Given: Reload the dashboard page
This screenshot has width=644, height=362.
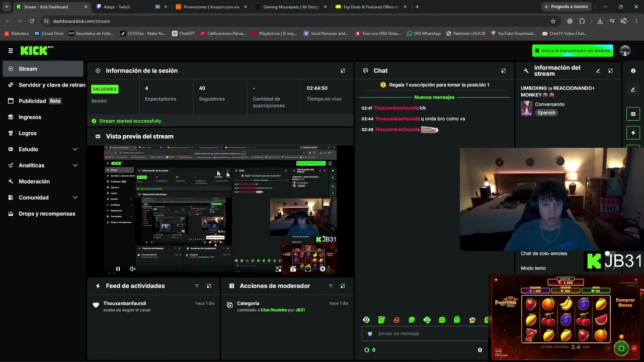Looking at the screenshot, I should (32, 21).
